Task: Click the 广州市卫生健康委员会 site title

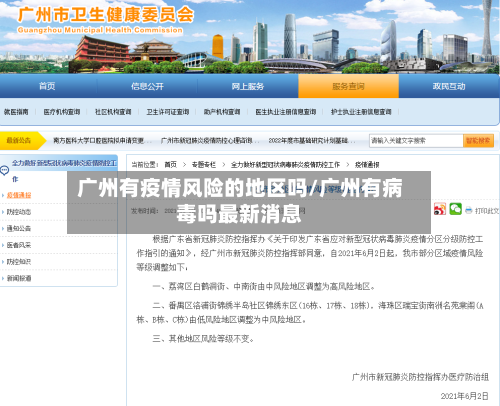Action: (x=106, y=15)
